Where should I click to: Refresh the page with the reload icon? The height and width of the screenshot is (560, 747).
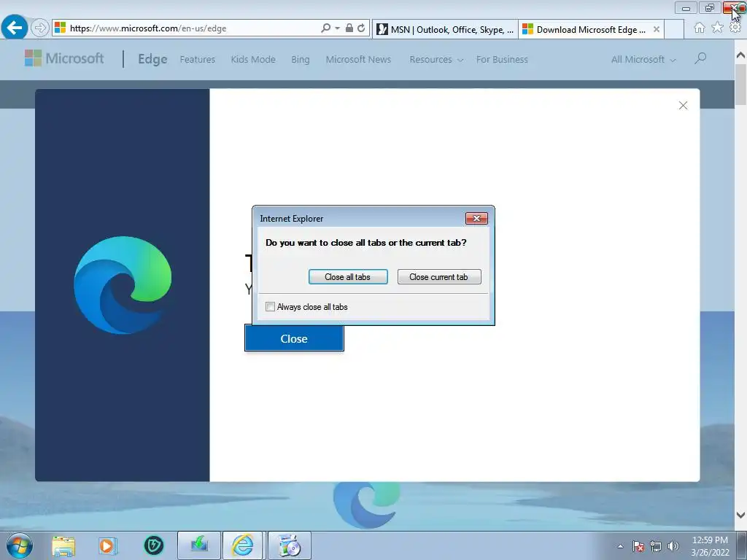click(x=362, y=28)
